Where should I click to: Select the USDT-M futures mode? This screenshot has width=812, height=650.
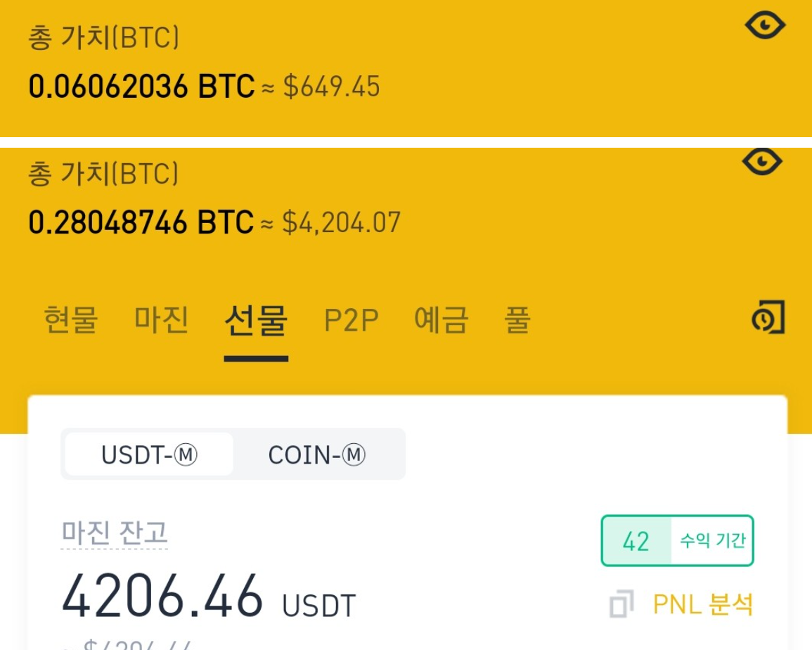(150, 454)
